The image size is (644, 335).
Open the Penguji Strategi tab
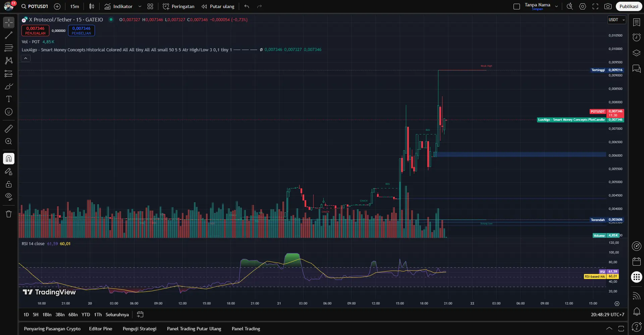pyautogui.click(x=140, y=329)
